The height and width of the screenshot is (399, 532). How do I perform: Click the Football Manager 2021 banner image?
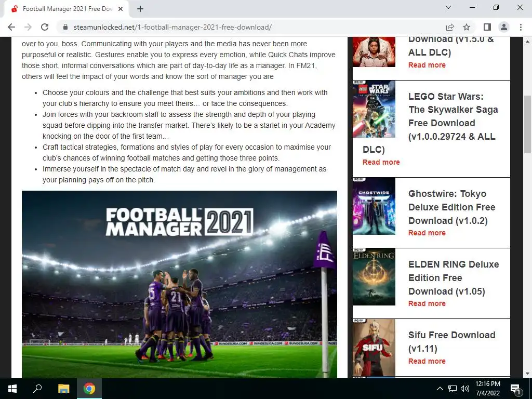pos(179,284)
